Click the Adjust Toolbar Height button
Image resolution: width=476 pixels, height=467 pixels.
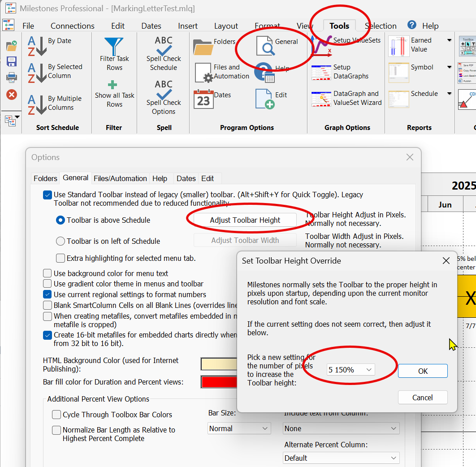tap(245, 220)
